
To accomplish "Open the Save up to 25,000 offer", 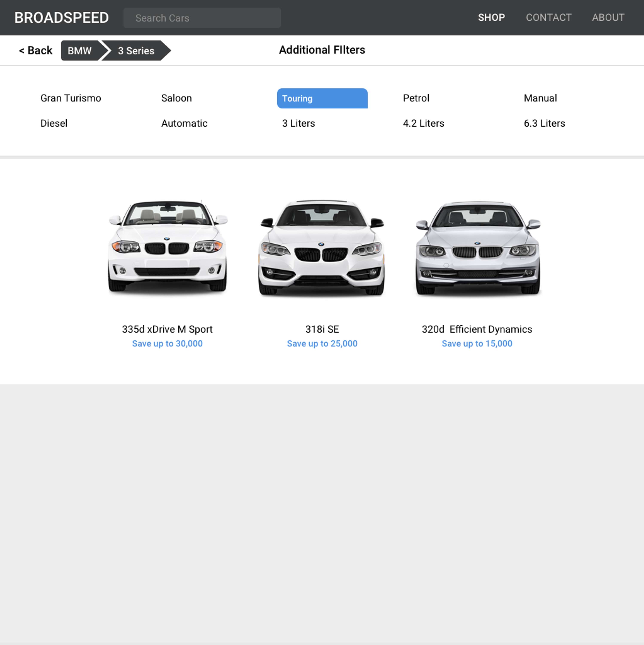I will (x=322, y=343).
